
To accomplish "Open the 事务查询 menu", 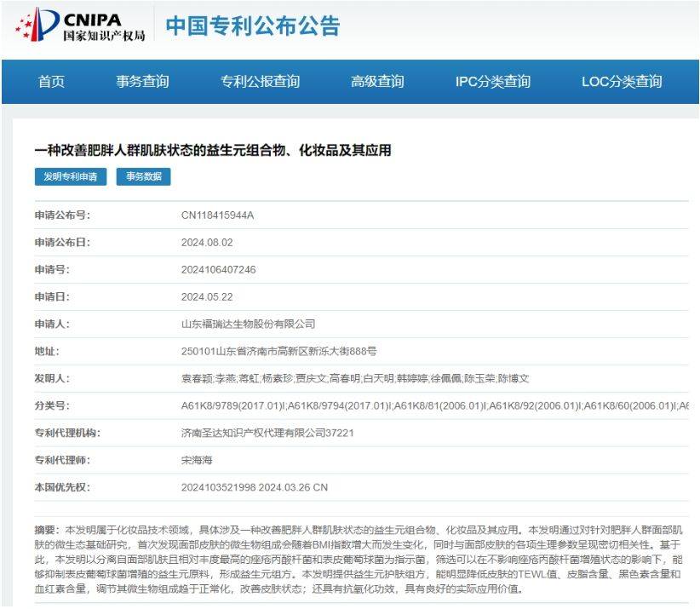I will click(x=142, y=81).
